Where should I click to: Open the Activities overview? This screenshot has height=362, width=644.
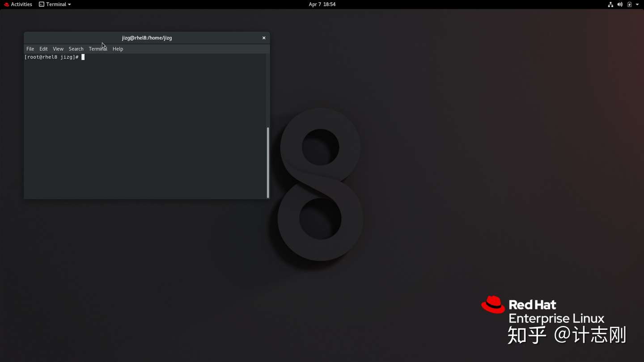[x=18, y=4]
